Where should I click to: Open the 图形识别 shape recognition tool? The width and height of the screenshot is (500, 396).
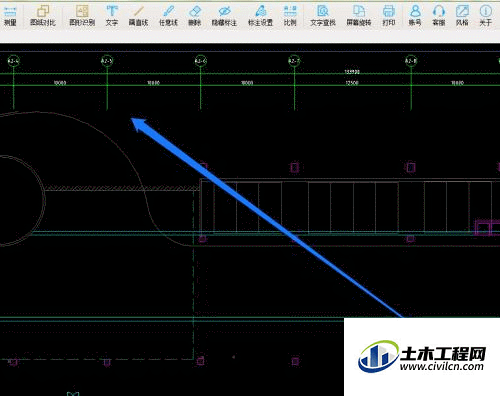(x=82, y=16)
